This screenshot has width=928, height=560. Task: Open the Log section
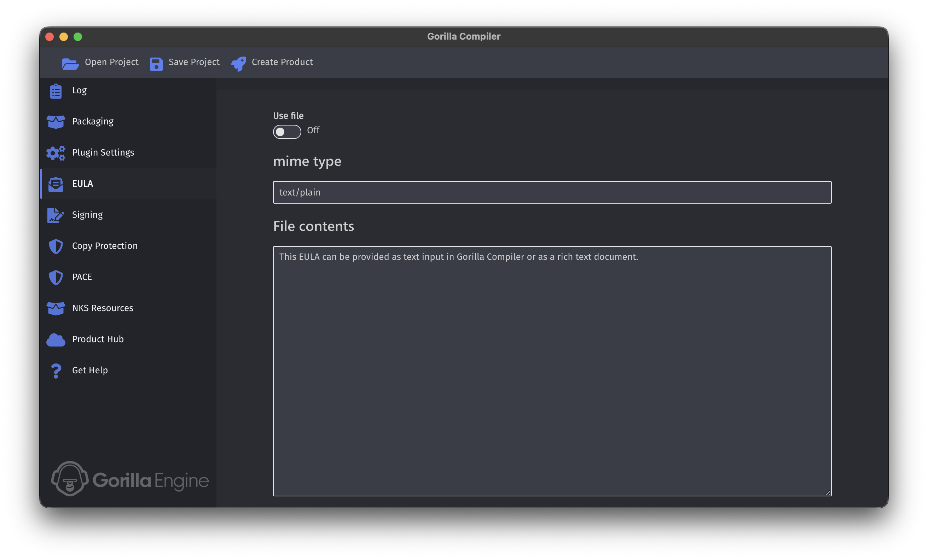coord(128,91)
